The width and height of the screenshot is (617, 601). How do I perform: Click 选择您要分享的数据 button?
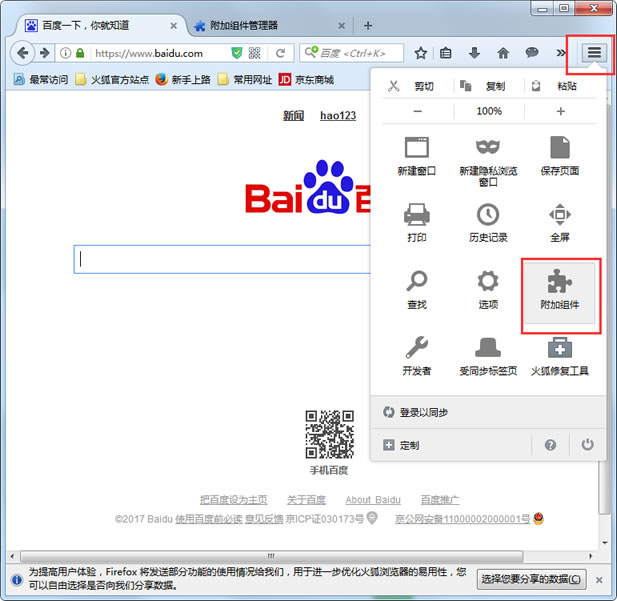click(x=531, y=579)
